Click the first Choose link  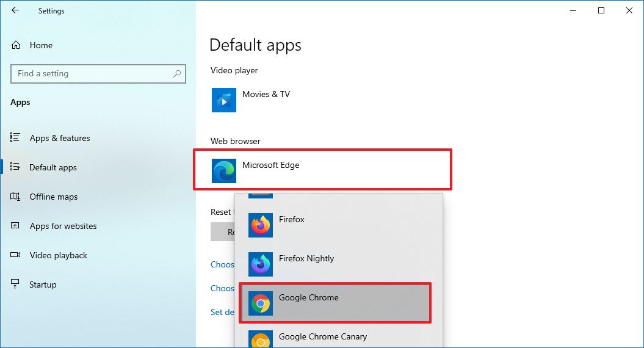(222, 264)
